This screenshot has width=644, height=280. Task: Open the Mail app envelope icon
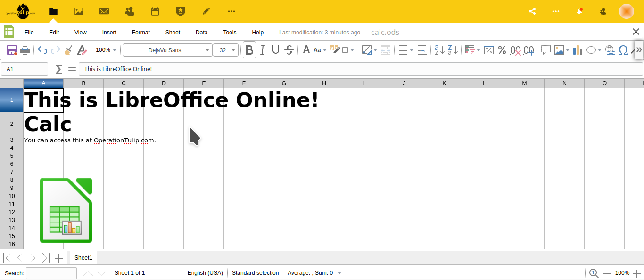click(104, 11)
